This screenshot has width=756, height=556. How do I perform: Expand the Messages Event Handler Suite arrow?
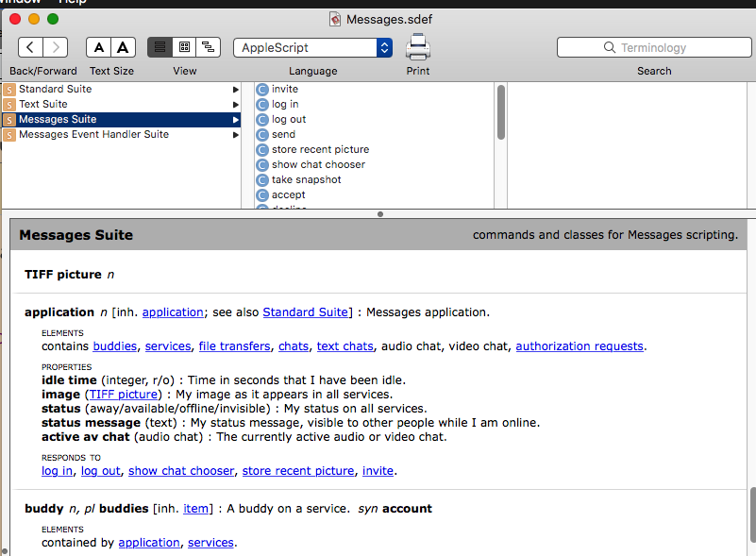[236, 134]
